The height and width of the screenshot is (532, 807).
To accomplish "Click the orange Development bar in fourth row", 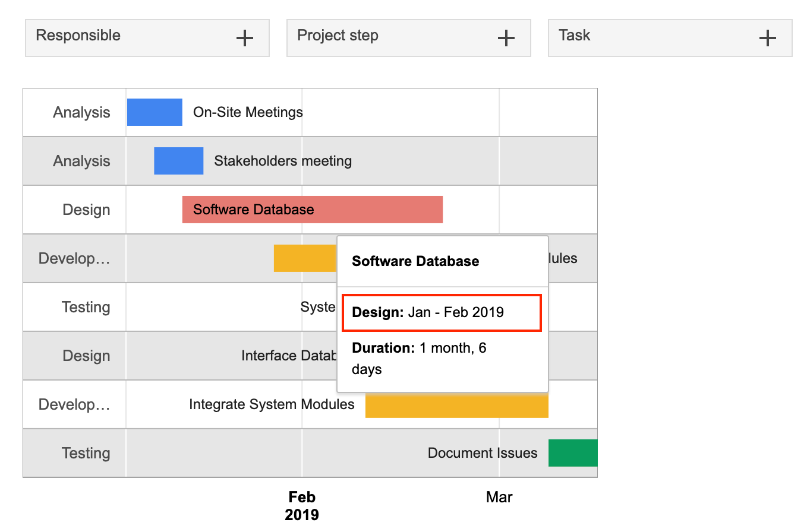I will tap(304, 258).
